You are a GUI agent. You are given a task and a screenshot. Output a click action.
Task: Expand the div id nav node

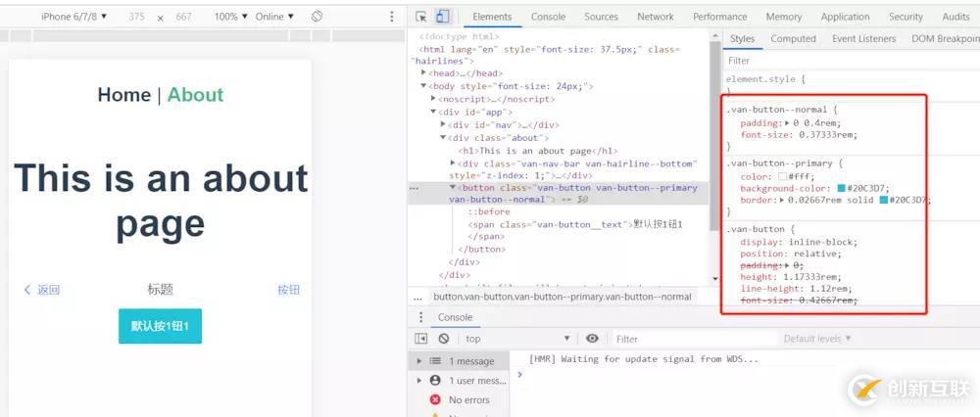pos(443,124)
